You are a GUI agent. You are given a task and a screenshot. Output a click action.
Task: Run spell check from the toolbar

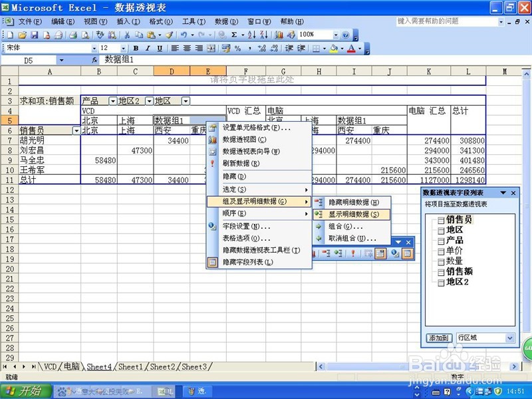click(x=100, y=35)
